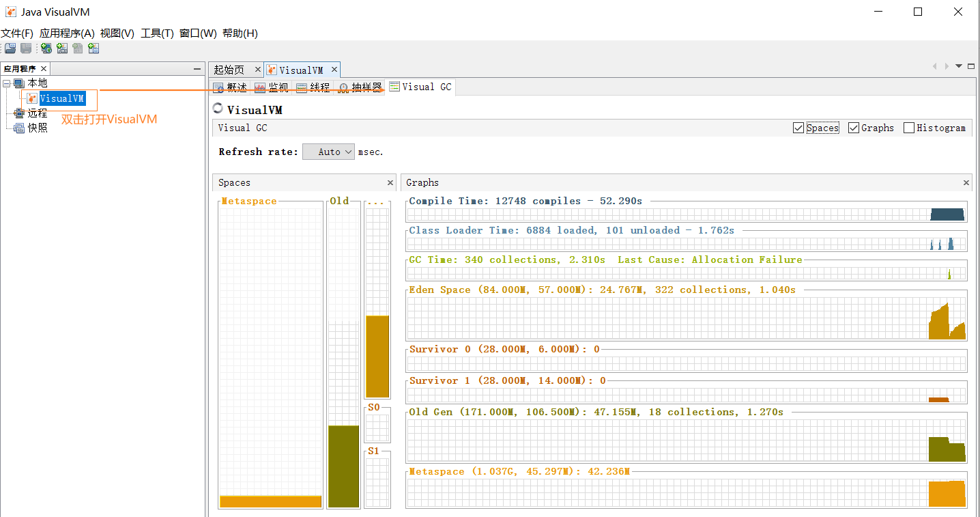Open the 文件(F) menu
980x517 pixels.
[17, 33]
